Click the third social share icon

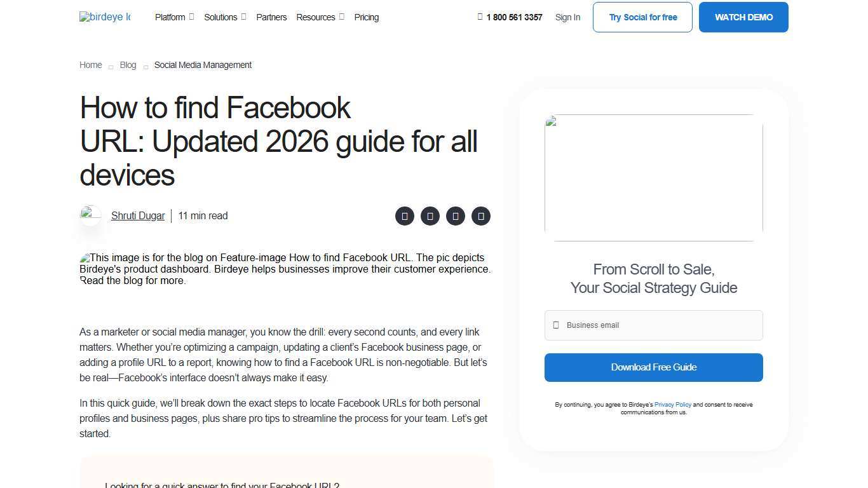[x=456, y=216]
